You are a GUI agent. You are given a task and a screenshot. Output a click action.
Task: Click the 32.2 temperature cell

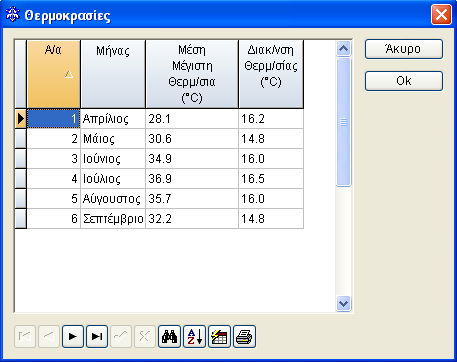[x=192, y=219]
